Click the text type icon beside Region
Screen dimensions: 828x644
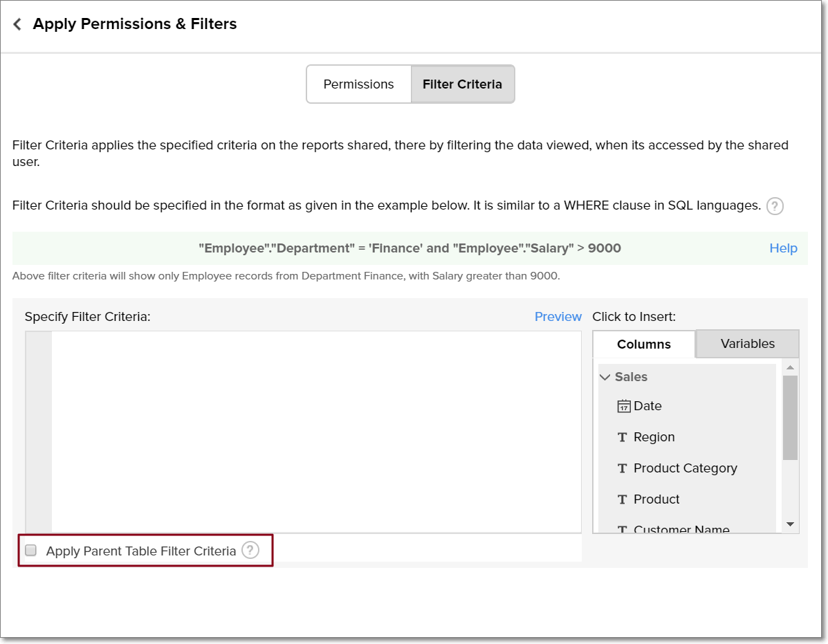622,437
